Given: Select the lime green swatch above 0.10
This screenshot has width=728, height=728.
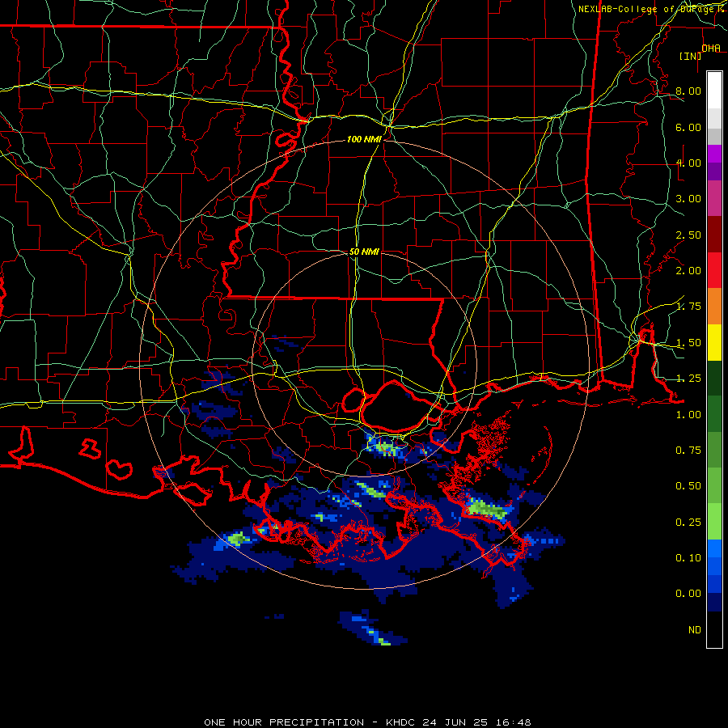Looking at the screenshot, I should coord(714,522).
